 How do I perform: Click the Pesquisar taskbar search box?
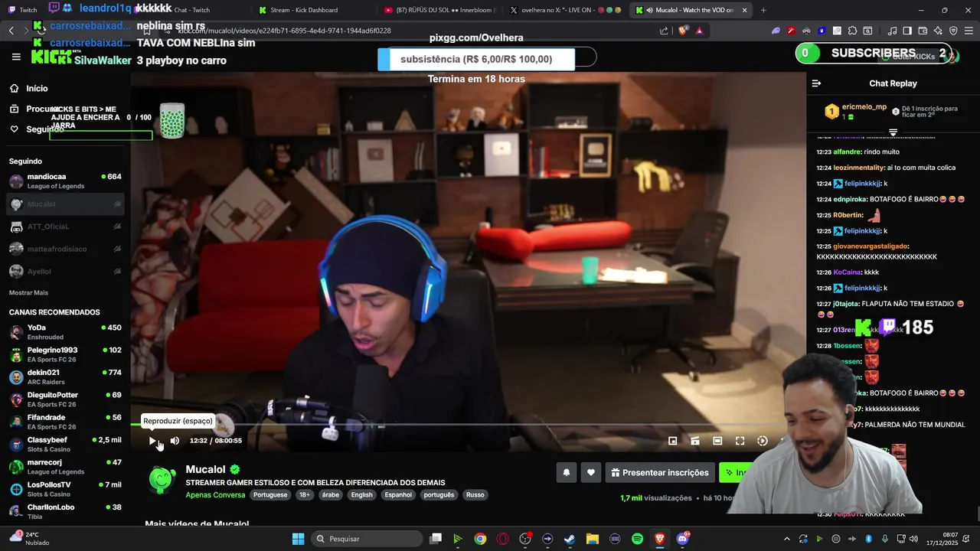[366, 539]
